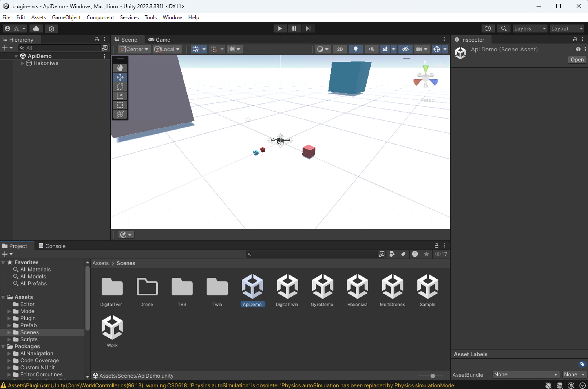
Task: Select the Rect transform tool
Action: 120,105
